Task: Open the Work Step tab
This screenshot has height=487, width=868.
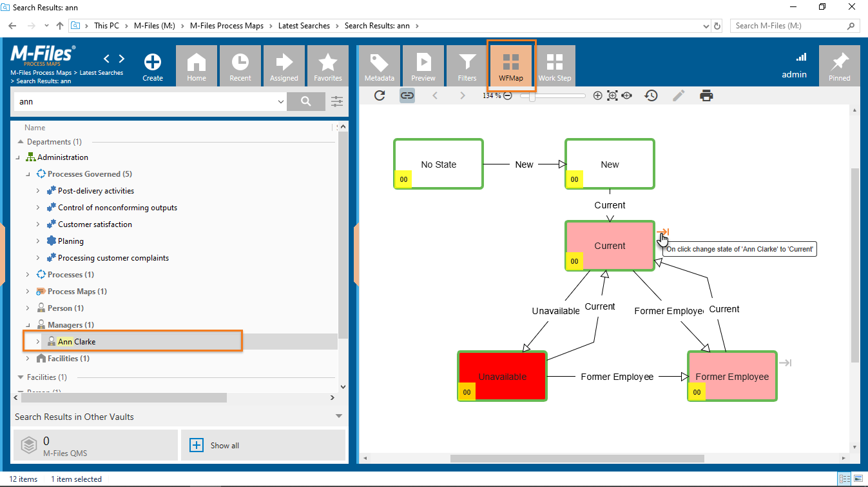Action: [x=555, y=66]
